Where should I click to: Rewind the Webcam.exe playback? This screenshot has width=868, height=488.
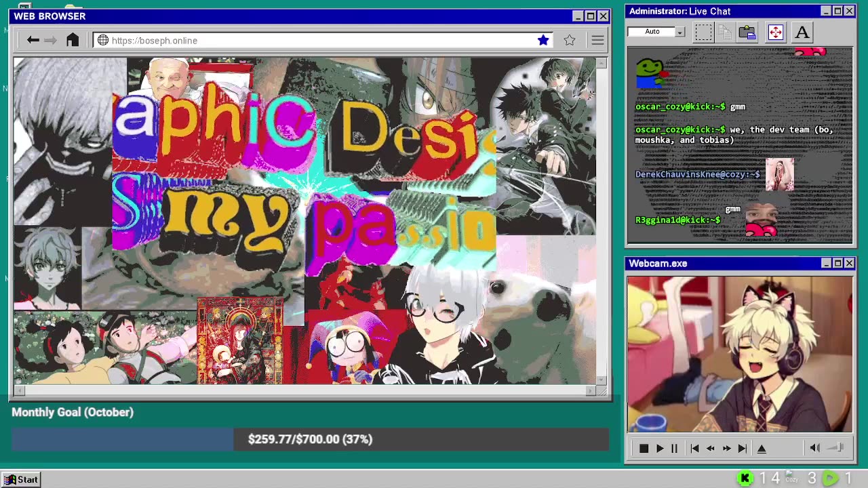click(711, 448)
